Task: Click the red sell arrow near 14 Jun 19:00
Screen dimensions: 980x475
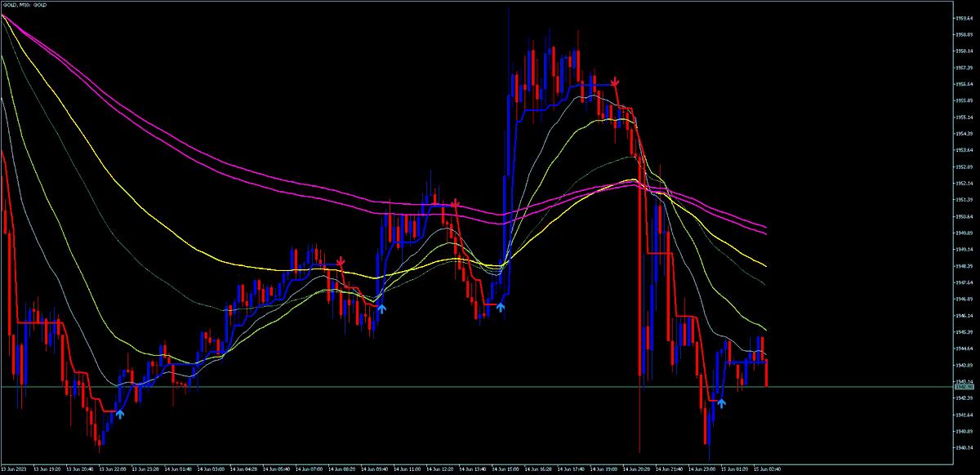Action: point(615,82)
